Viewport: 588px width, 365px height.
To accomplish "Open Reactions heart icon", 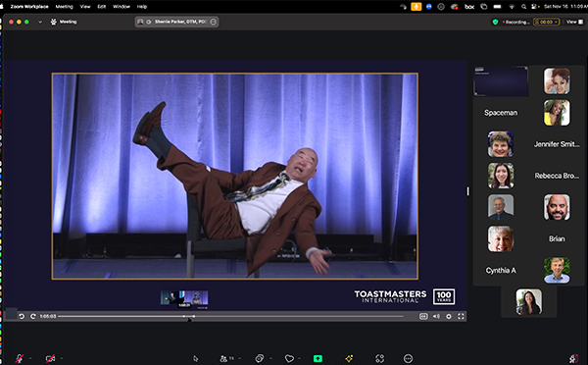I will tap(289, 358).
